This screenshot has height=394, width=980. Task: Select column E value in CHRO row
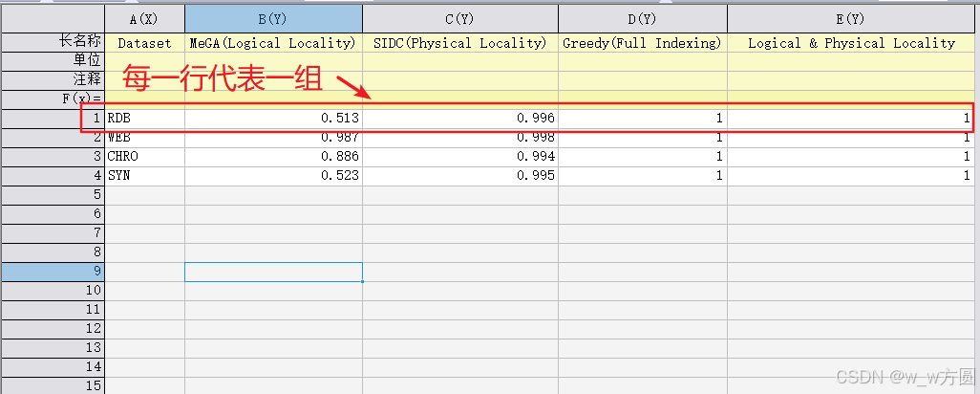[x=851, y=156]
